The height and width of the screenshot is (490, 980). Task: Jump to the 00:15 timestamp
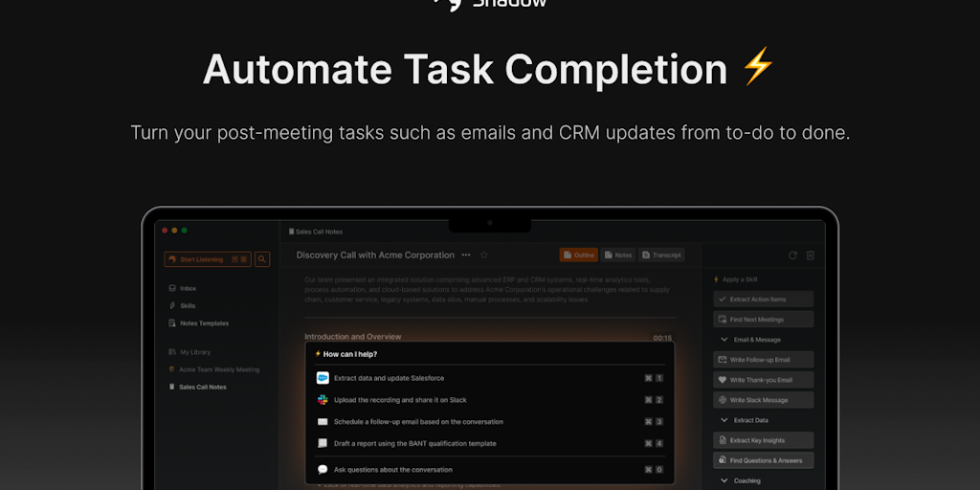662,338
